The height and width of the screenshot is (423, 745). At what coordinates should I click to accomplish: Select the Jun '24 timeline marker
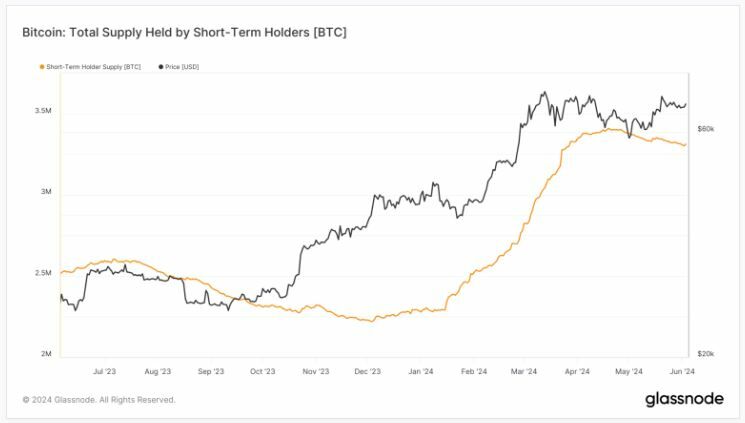pos(682,370)
